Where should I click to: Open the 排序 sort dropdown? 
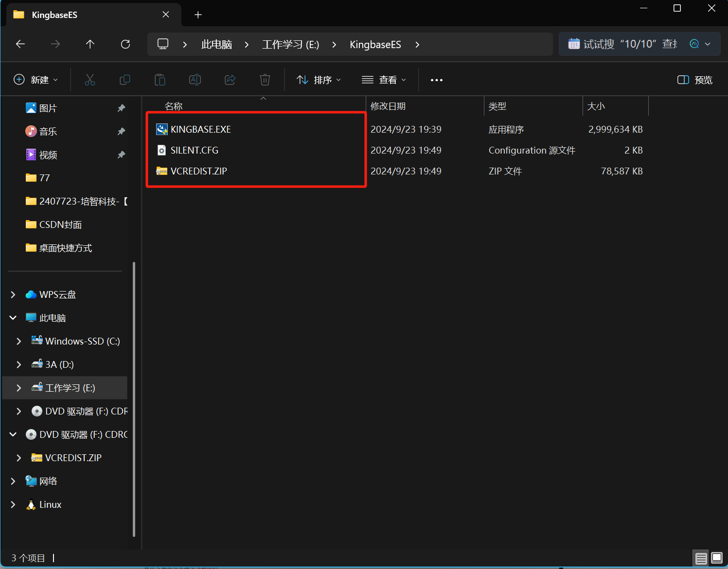[319, 80]
